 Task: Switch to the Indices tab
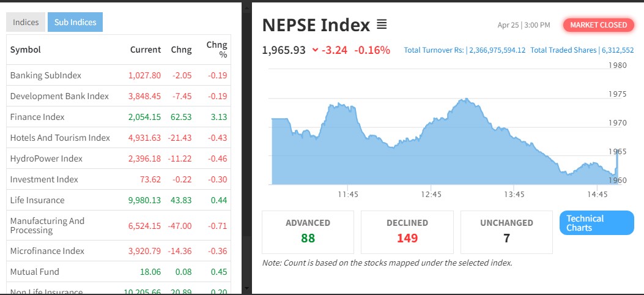(26, 23)
